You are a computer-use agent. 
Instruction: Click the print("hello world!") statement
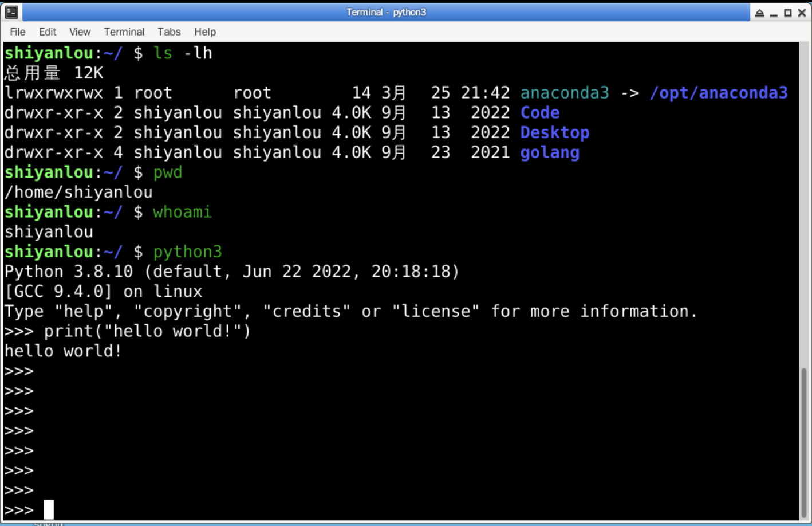148,331
